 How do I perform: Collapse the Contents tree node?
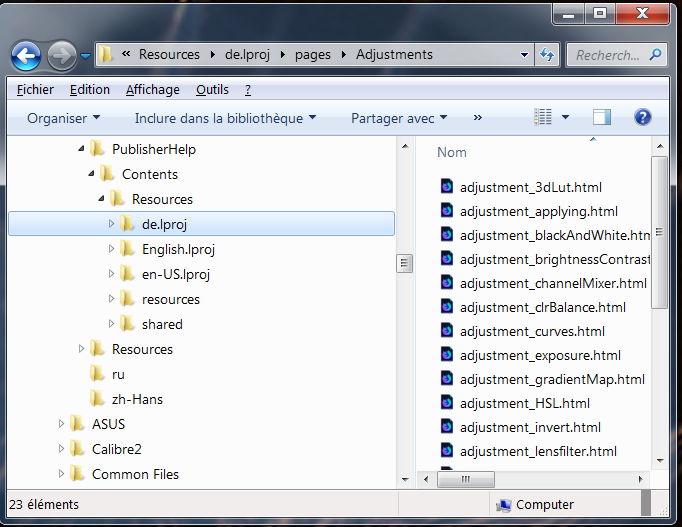point(91,173)
